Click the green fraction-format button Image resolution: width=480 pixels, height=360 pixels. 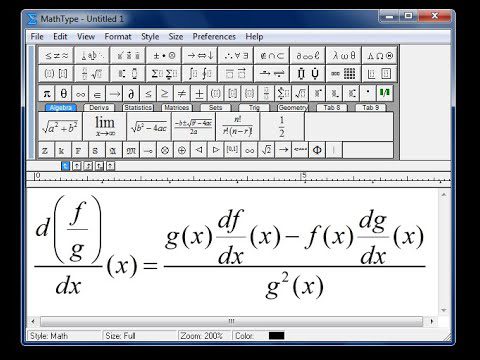(385, 93)
